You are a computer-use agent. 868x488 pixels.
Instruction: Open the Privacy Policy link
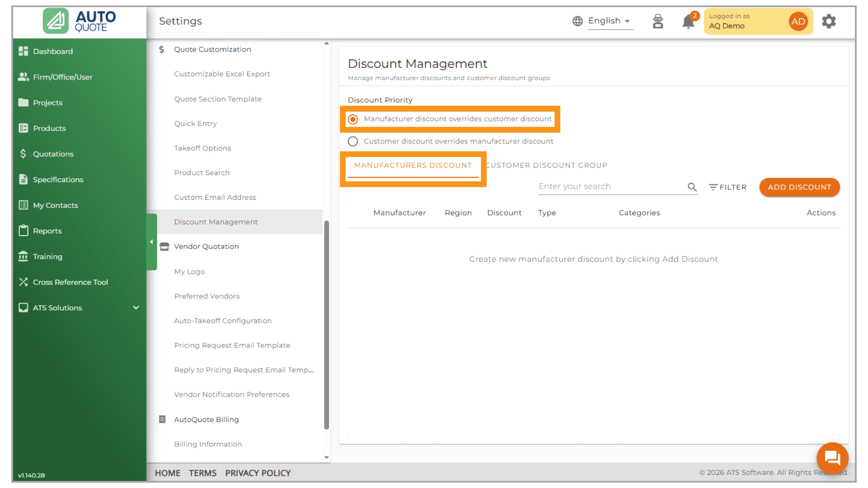258,473
